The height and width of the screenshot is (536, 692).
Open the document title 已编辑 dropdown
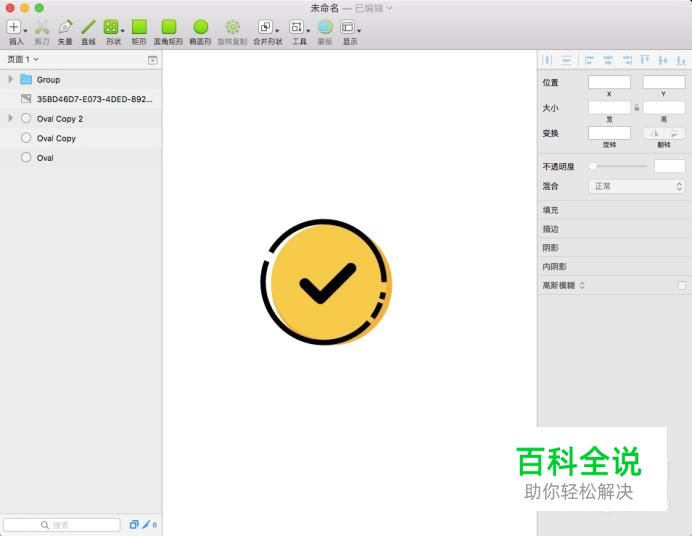point(373,8)
